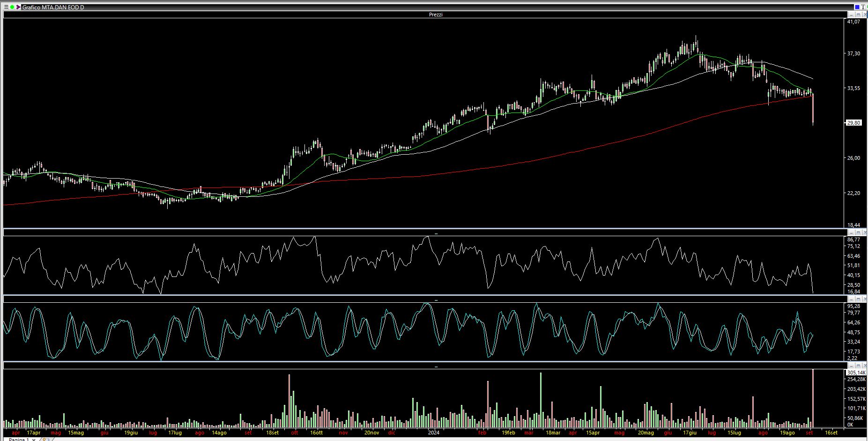Minimize the volume panel
The height and width of the screenshot is (441, 868).
[x=851, y=366]
